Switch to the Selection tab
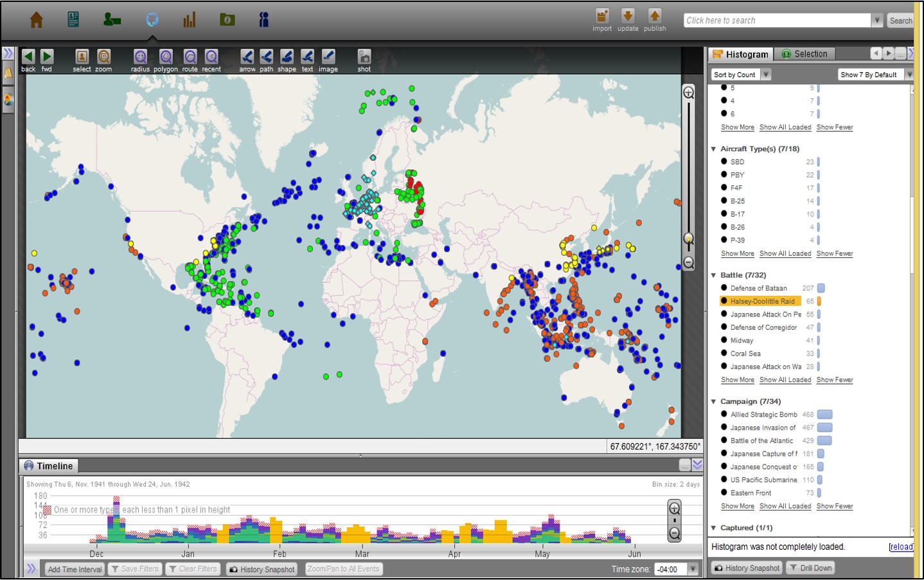The height and width of the screenshot is (580, 924). coord(804,54)
